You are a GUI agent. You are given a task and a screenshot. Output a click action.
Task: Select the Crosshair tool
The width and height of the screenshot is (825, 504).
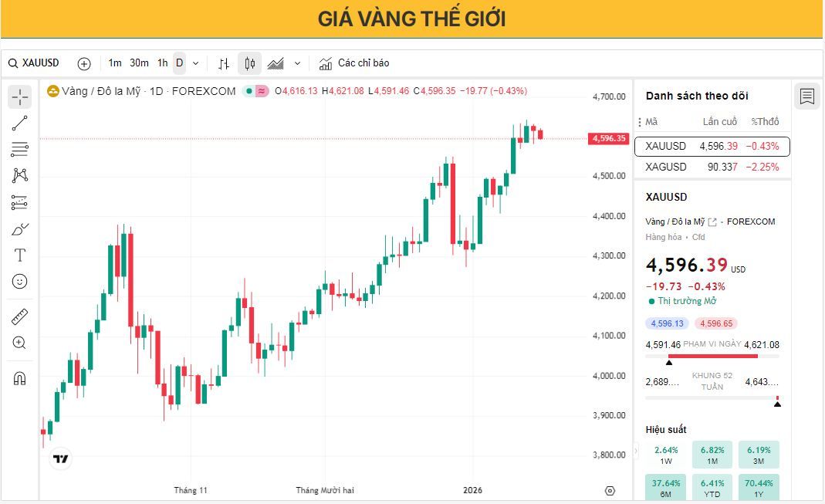coord(19,96)
